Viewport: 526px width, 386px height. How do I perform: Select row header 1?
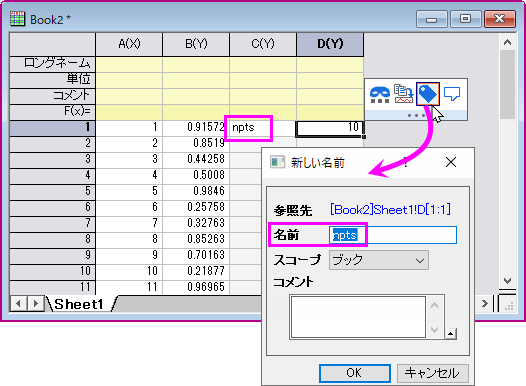click(53, 128)
